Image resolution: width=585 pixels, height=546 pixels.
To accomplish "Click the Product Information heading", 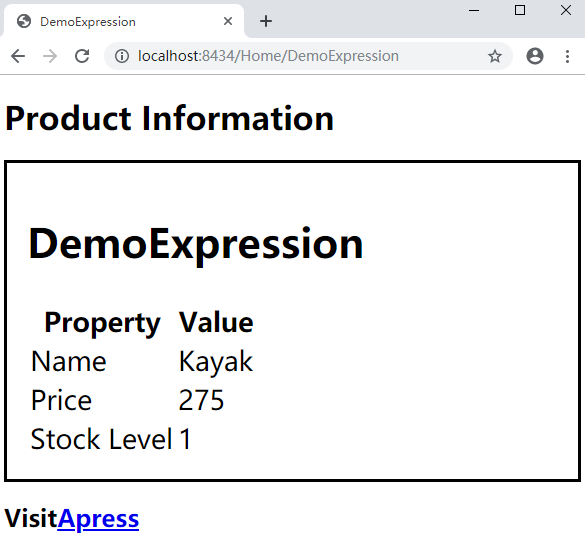I will click(x=169, y=118).
